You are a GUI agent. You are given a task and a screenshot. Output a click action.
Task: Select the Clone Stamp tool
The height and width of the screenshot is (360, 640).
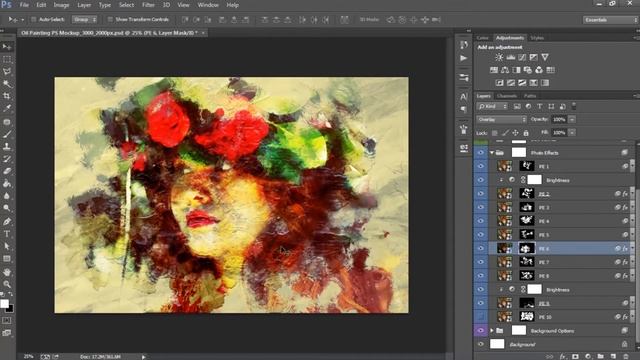pos(7,146)
